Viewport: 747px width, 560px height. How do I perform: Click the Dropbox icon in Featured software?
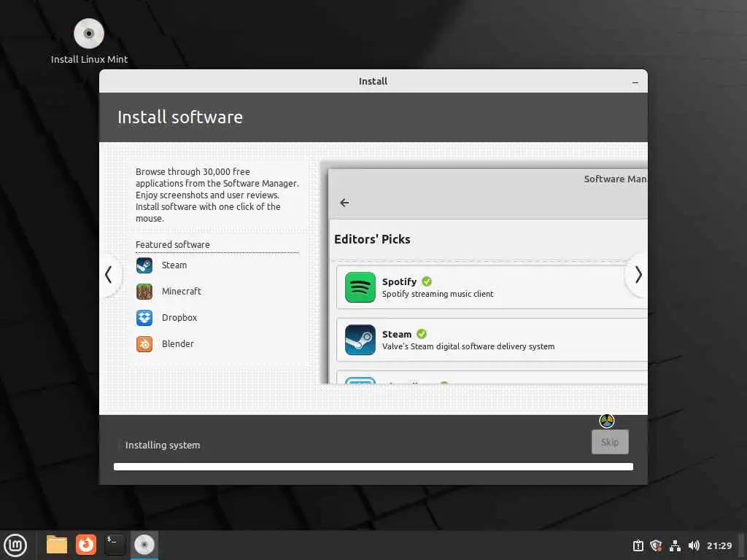pos(144,318)
